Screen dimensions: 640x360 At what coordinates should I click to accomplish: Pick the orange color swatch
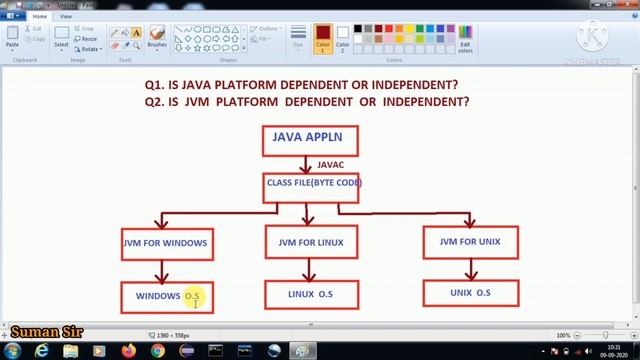tap(399, 29)
